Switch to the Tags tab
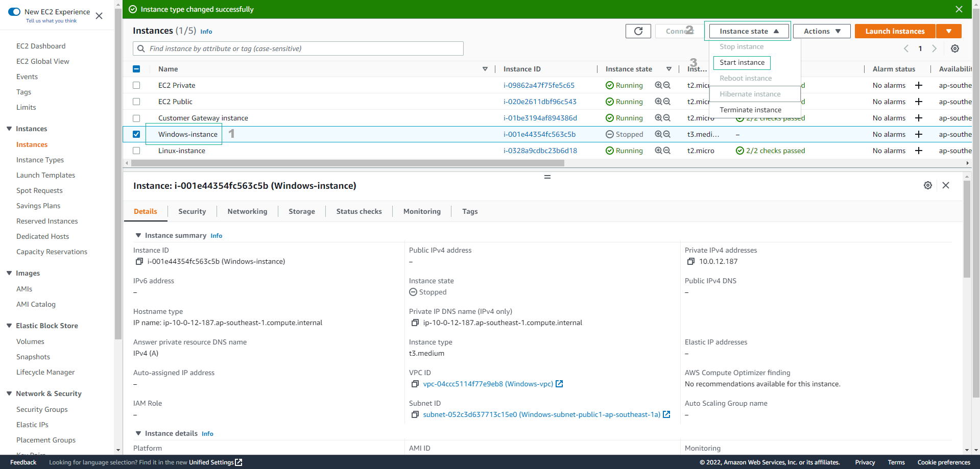 (x=470, y=211)
